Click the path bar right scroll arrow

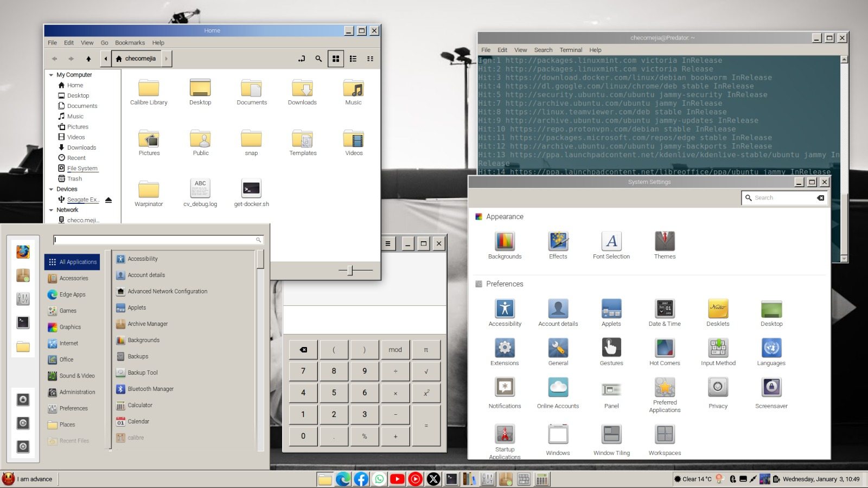click(166, 59)
